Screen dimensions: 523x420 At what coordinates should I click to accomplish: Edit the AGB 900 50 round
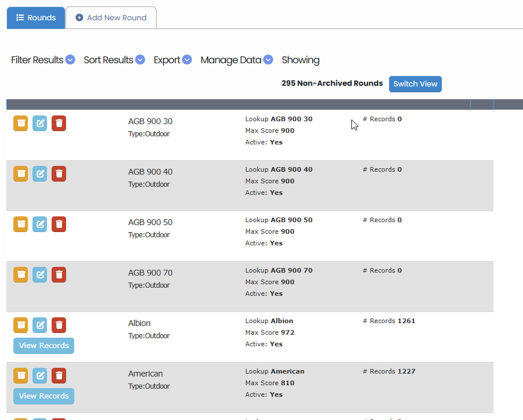(x=39, y=224)
